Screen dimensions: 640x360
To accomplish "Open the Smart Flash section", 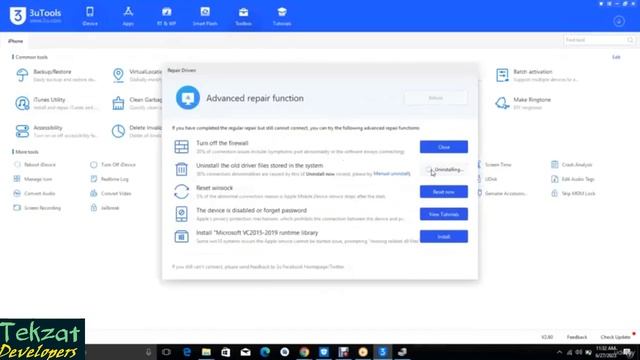I will (205, 16).
